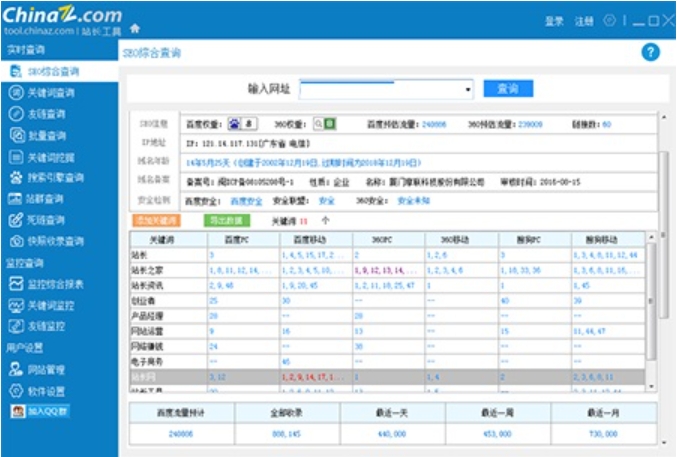Viewport: 678px width, 457px height.
Task: Select 搜索引擎查询 in the sidebar menu
Action: pos(56,178)
